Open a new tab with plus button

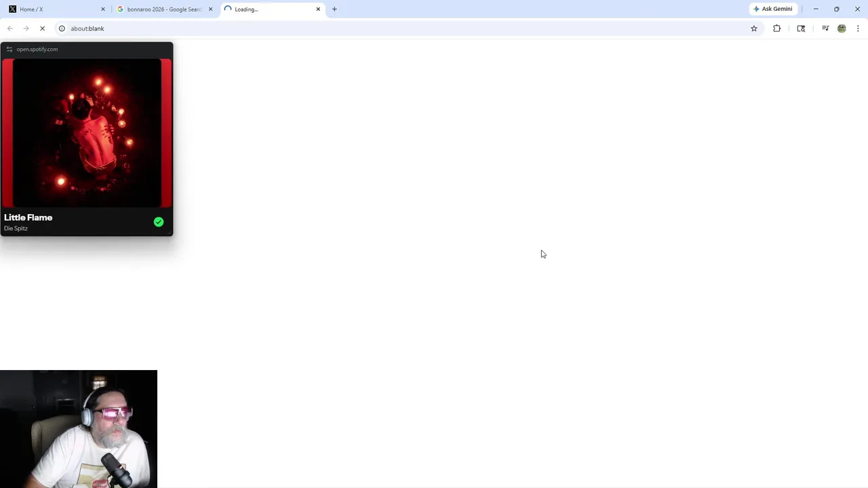[x=334, y=9]
